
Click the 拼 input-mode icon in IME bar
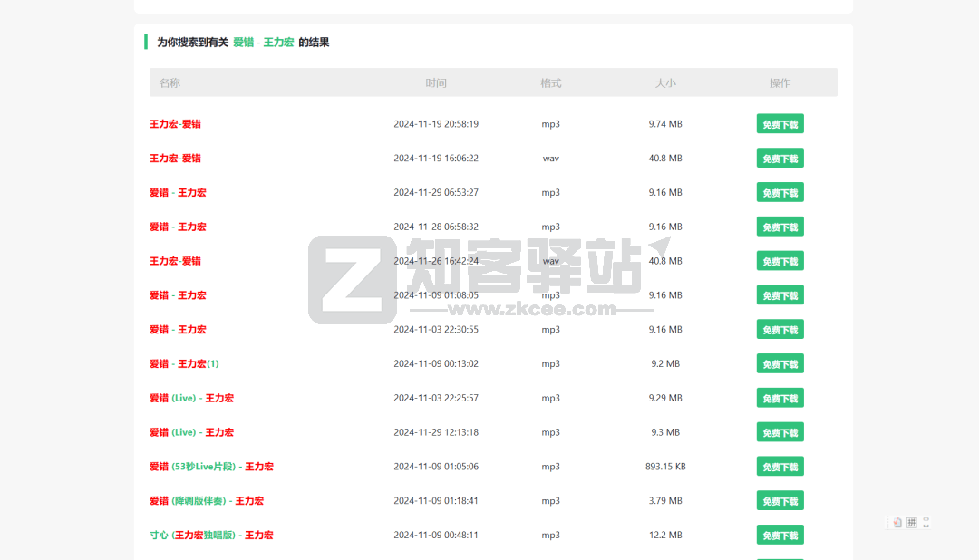(x=912, y=523)
